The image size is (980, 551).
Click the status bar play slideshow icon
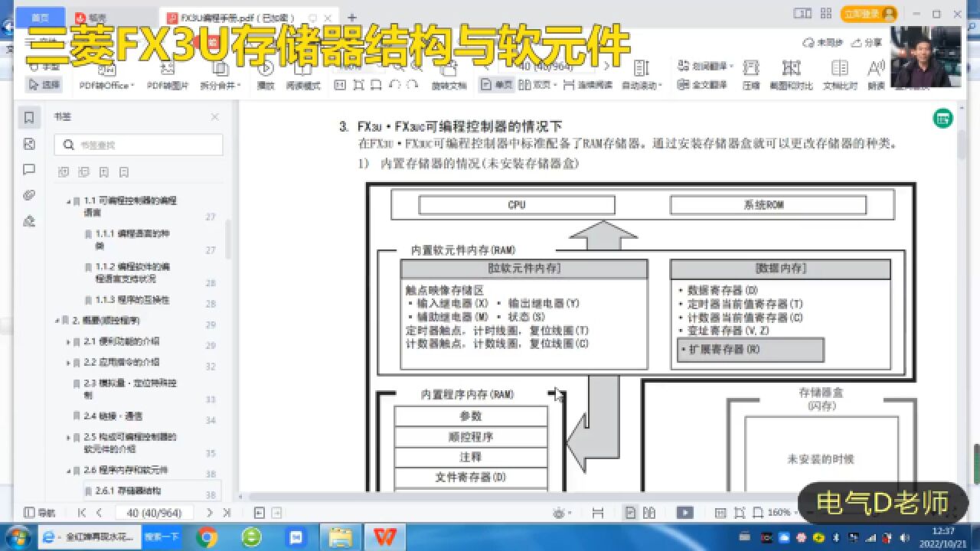tap(685, 513)
